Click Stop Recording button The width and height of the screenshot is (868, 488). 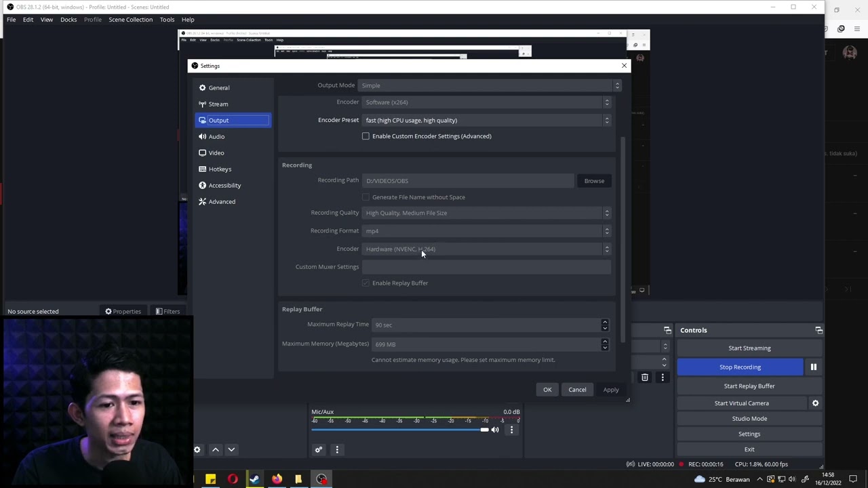click(x=740, y=367)
